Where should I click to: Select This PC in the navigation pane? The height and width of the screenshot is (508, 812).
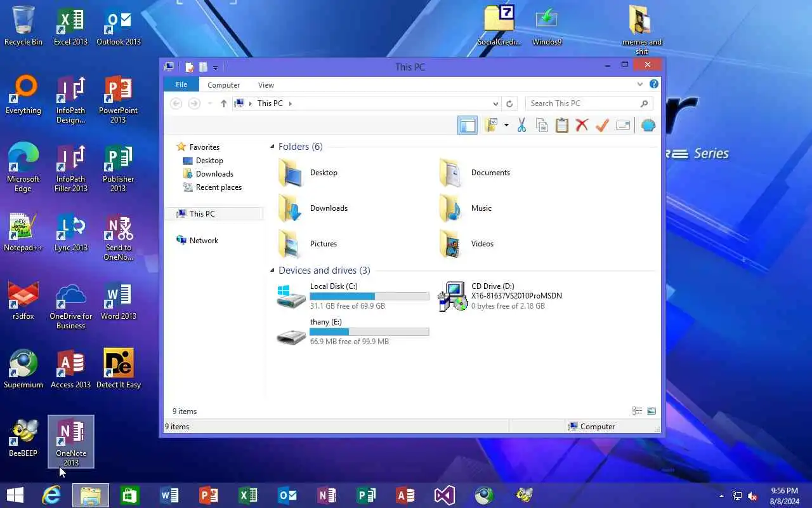click(214, 214)
